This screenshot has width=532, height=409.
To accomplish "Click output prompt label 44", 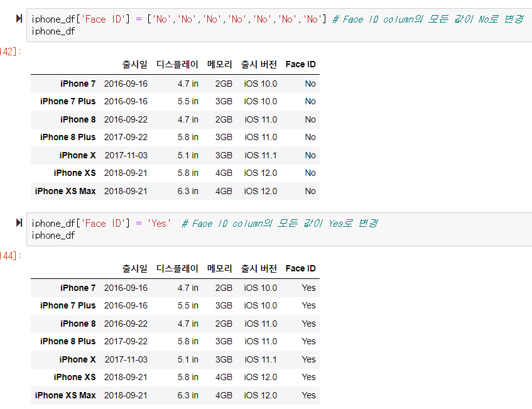I will [x=11, y=256].
